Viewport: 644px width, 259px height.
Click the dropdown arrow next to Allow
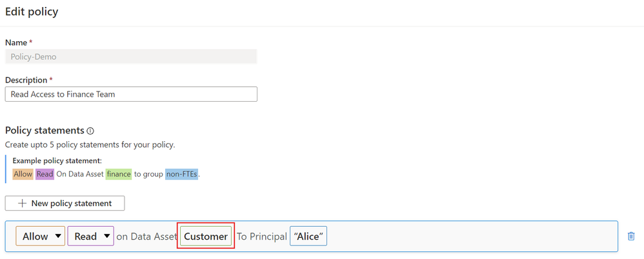[x=58, y=236]
